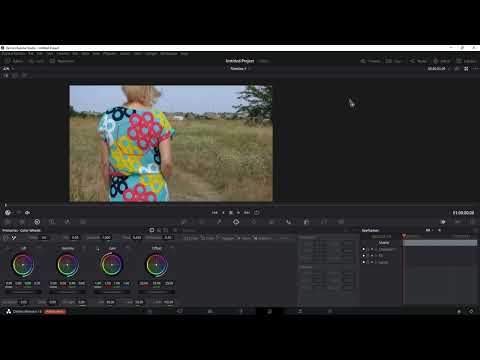Add a Gradient power window
The image size is (480, 360).
pos(263,238)
